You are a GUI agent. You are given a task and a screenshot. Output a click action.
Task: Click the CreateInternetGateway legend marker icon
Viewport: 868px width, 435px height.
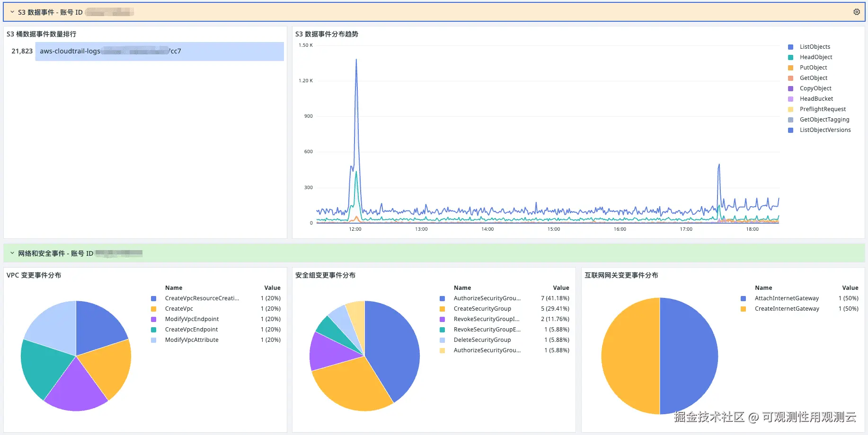pos(743,309)
